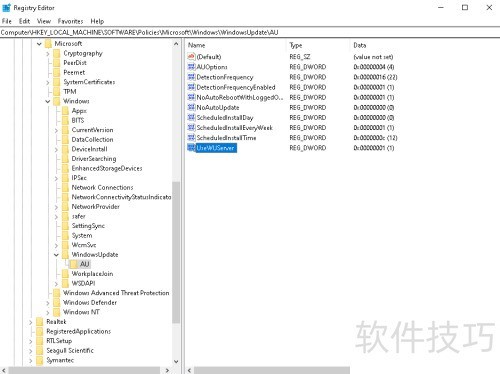Select the Network Connections key label
The width and height of the screenshot is (500, 374).
[x=102, y=188]
